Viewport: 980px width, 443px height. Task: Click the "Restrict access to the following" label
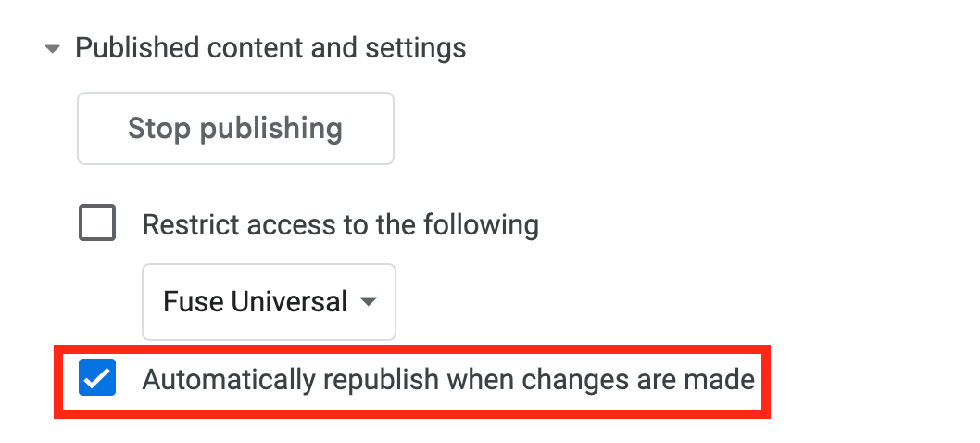tap(340, 224)
